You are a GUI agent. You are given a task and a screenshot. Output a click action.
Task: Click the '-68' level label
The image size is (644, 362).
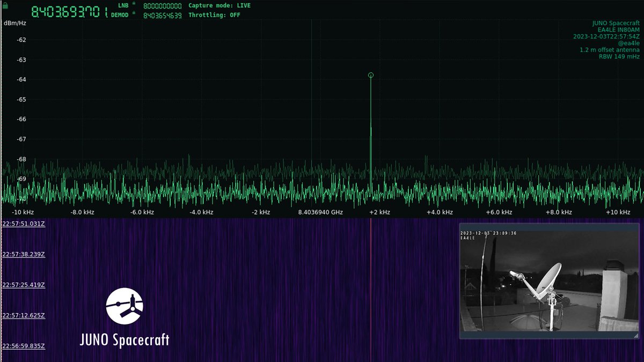tap(22, 159)
